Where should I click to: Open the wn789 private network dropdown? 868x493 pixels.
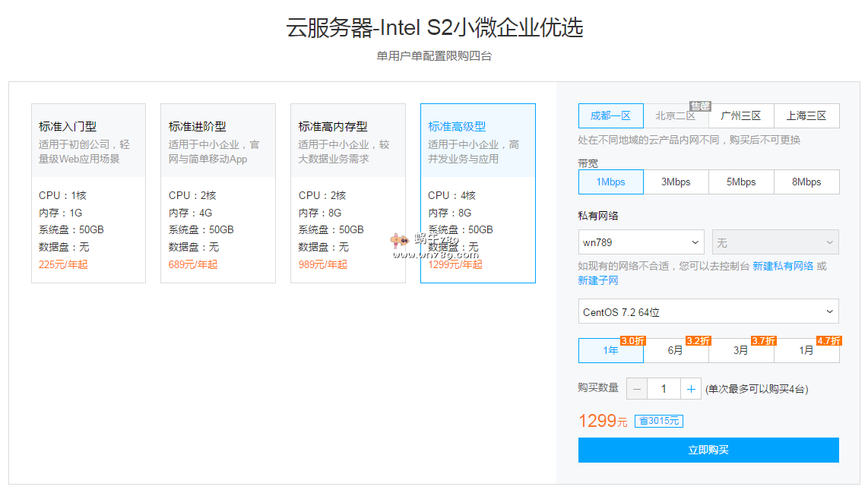642,242
